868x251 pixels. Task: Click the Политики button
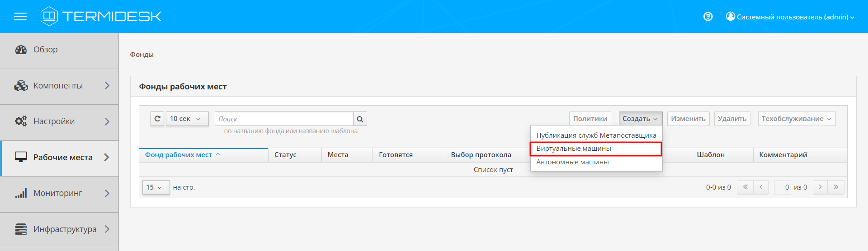[x=590, y=119]
